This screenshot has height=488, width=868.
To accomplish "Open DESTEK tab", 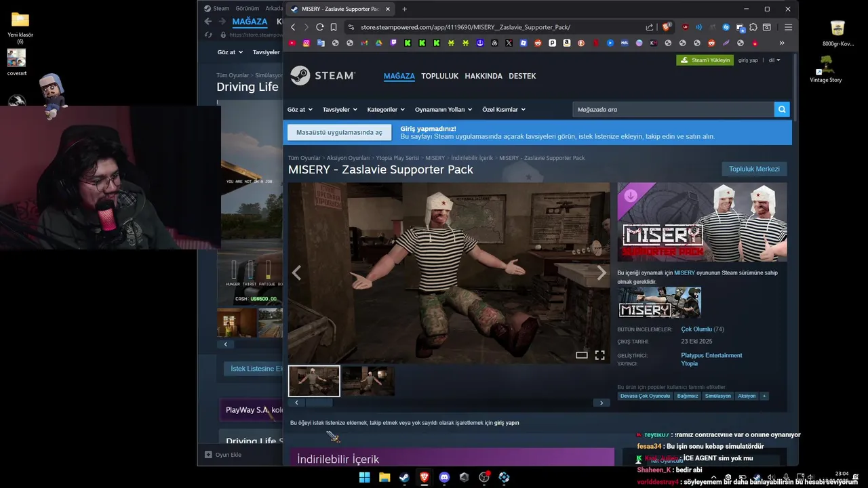I will coord(522,76).
